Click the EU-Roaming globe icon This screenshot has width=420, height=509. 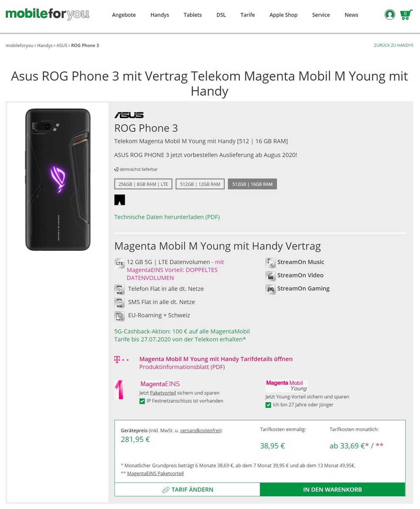click(120, 316)
